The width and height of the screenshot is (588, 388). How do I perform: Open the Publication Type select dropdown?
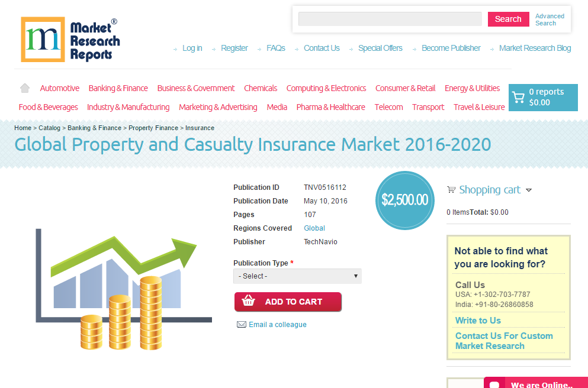point(297,276)
